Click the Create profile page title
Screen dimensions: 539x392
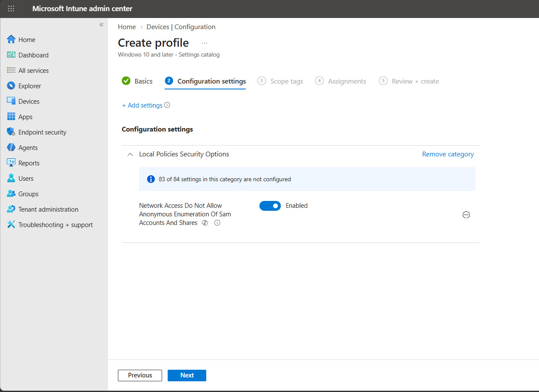pos(153,43)
